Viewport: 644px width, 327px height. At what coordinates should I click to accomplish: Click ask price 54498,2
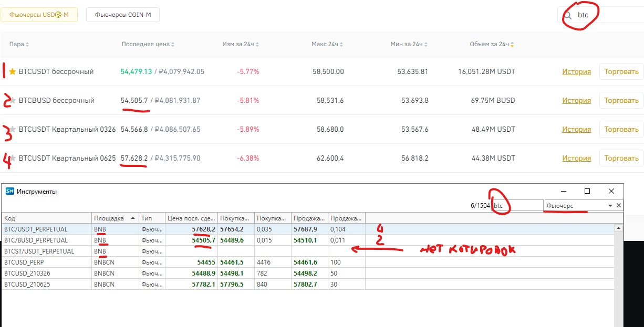point(305,273)
